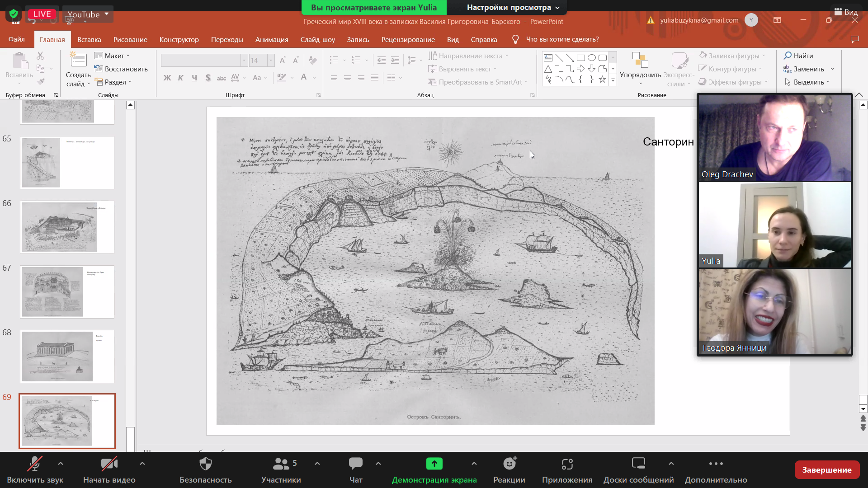
Task: Click the Заменить replace button
Action: coord(804,69)
